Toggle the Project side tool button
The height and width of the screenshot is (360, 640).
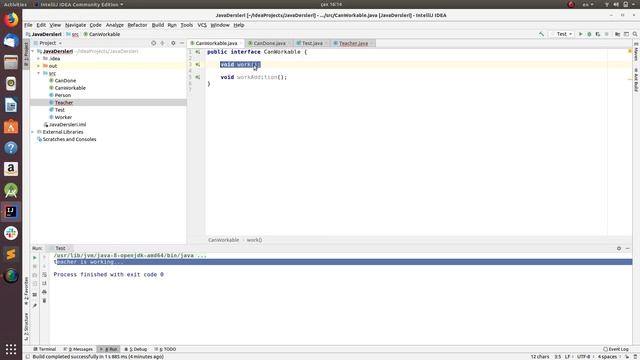[26, 55]
